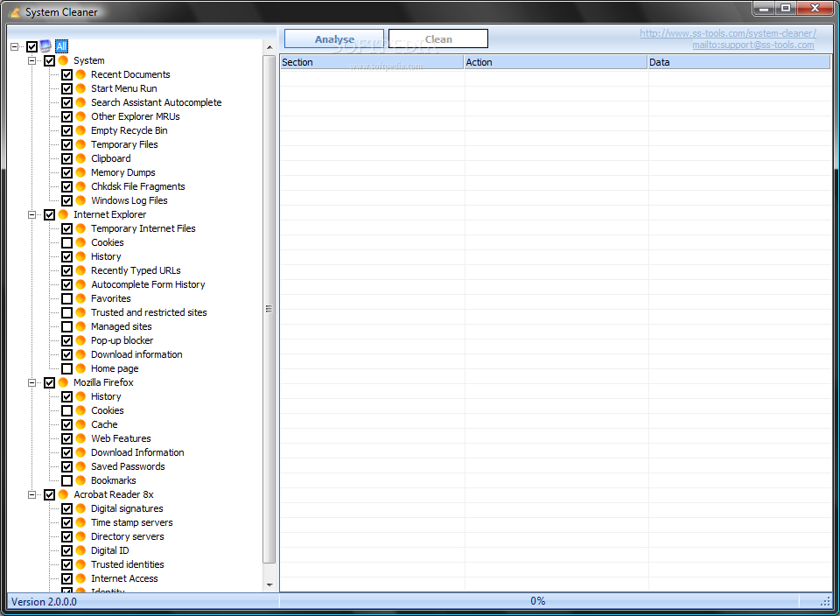Uncheck the Chkdsk File Fragments checkbox
This screenshot has width=840, height=616.
(x=67, y=186)
